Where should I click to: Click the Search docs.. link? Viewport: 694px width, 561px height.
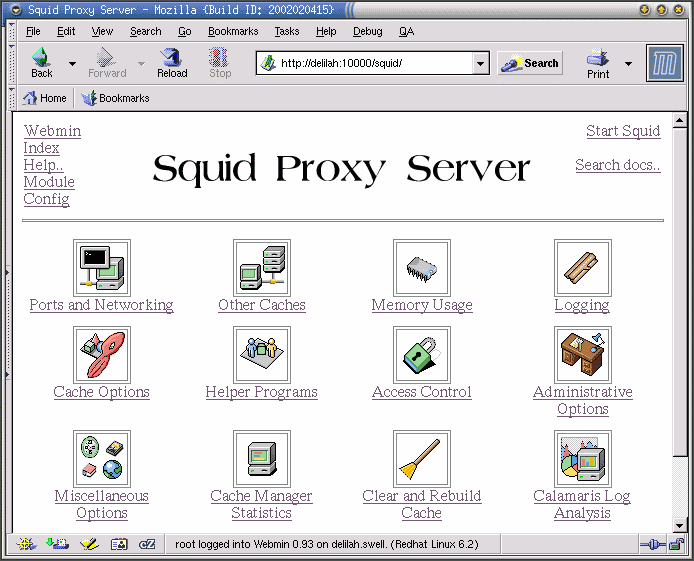(x=618, y=165)
